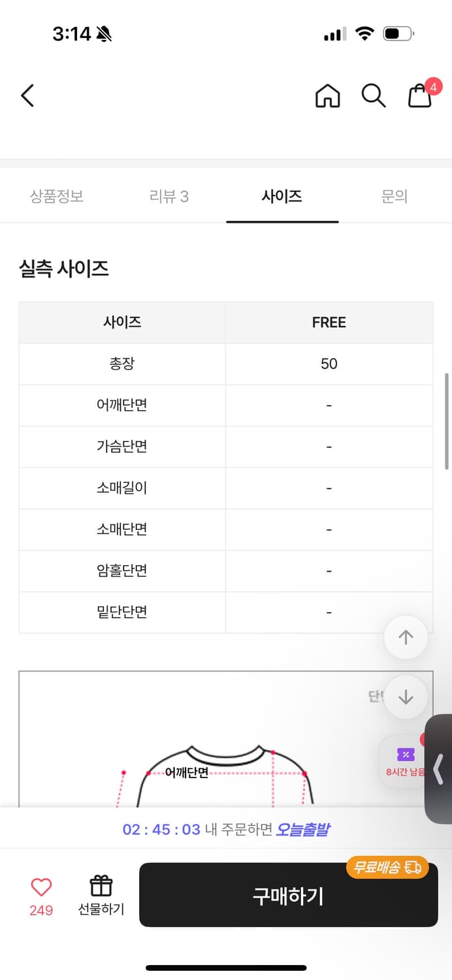Switch to the 리뷰 3 tab
Image resolution: width=452 pixels, height=980 pixels.
(169, 195)
